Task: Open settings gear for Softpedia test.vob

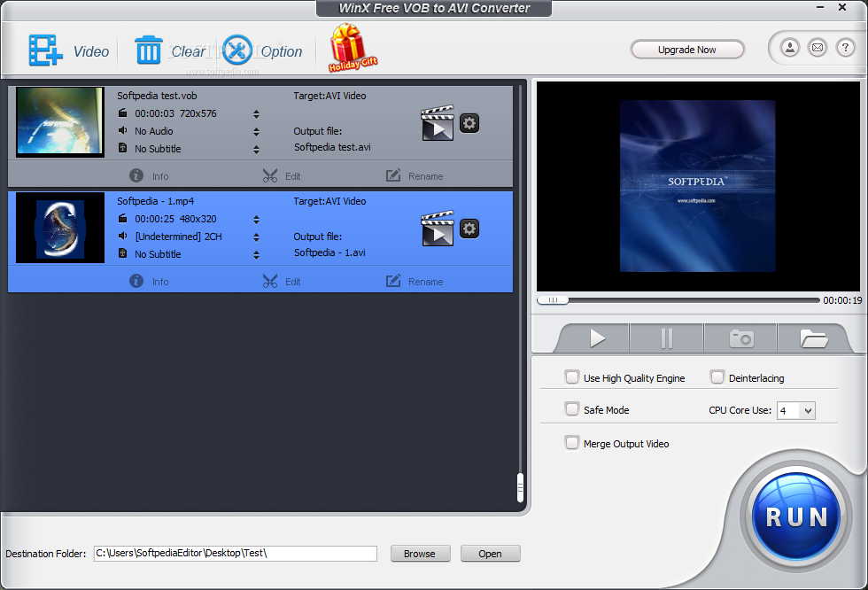Action: click(x=469, y=123)
